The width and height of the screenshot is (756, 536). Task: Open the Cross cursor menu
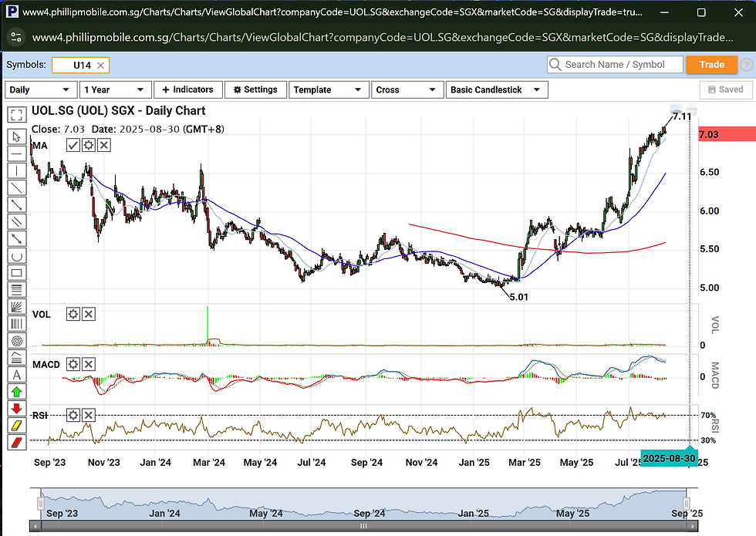click(407, 90)
